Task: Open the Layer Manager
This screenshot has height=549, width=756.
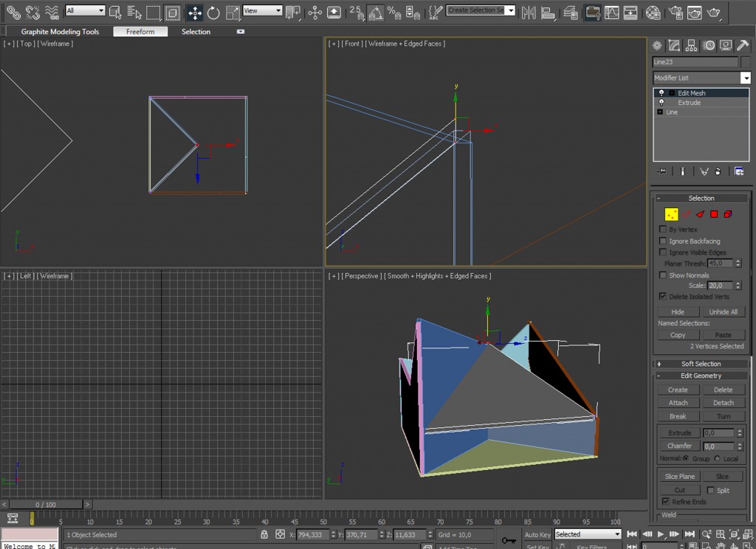Action: click(571, 13)
